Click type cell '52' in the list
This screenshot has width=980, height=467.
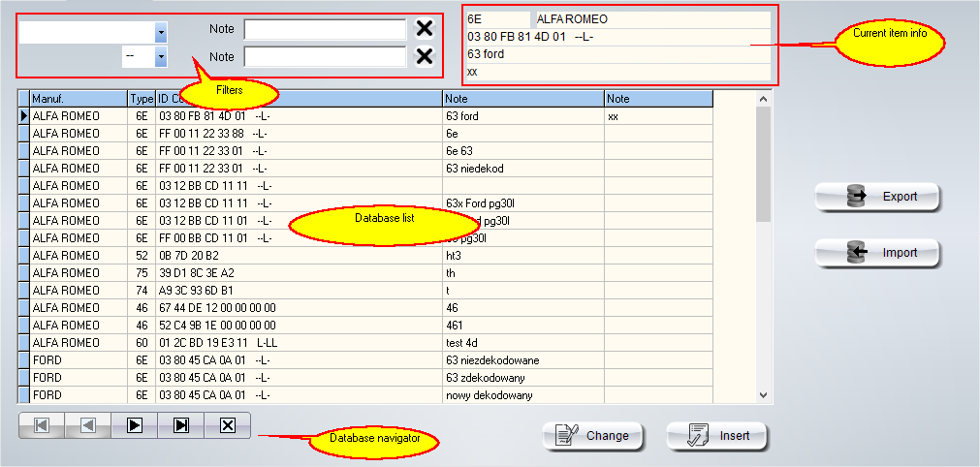[142, 256]
